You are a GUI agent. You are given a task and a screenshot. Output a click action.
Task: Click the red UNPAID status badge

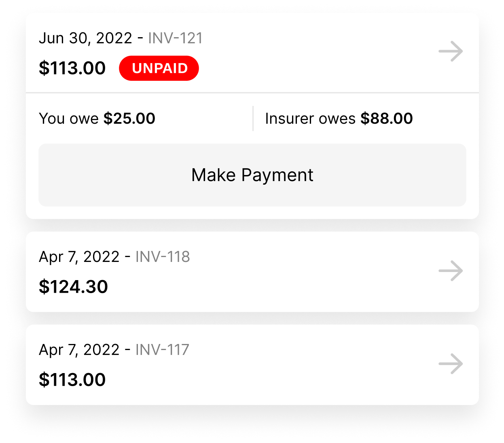coord(159,68)
